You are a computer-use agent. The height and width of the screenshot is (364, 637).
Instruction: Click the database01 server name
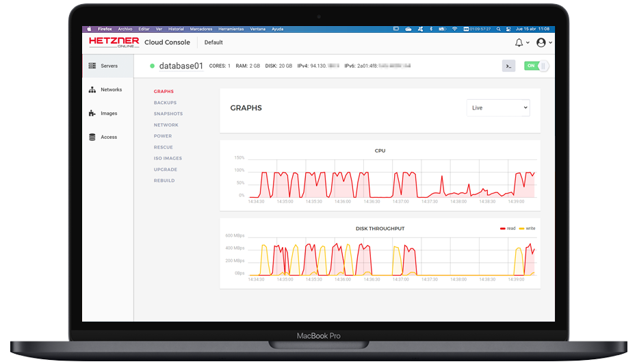tap(181, 66)
